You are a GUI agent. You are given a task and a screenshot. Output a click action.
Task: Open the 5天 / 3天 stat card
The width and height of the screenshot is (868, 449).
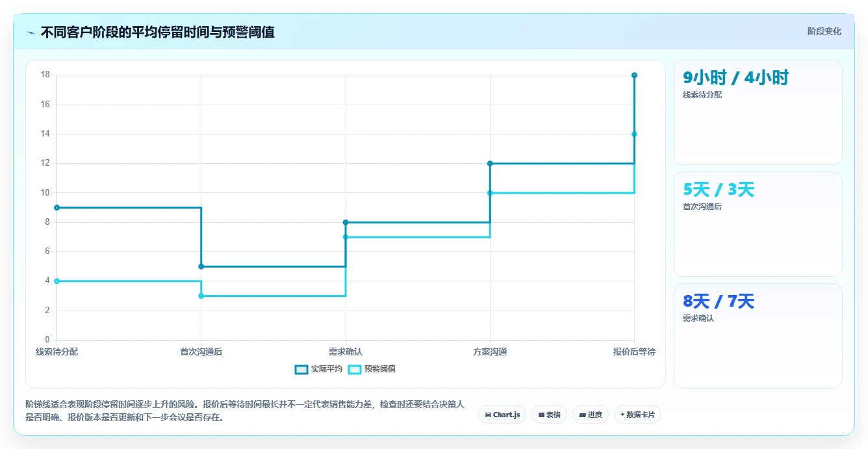coord(758,224)
